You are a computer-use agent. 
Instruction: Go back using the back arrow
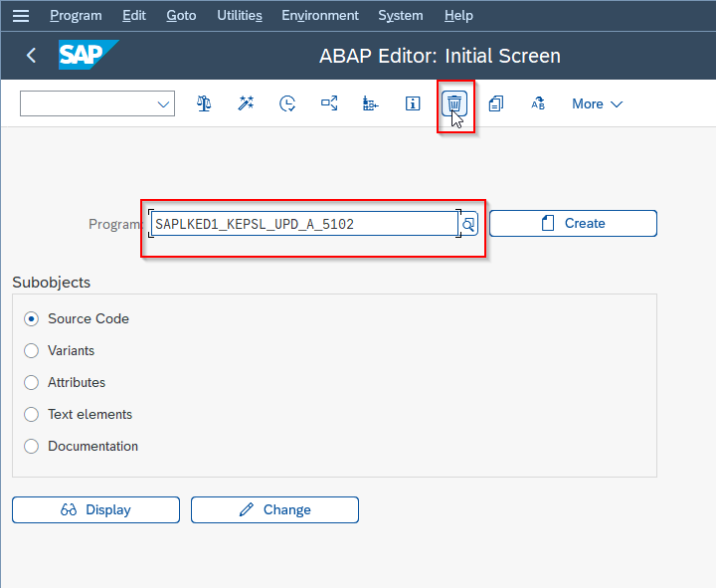(31, 56)
